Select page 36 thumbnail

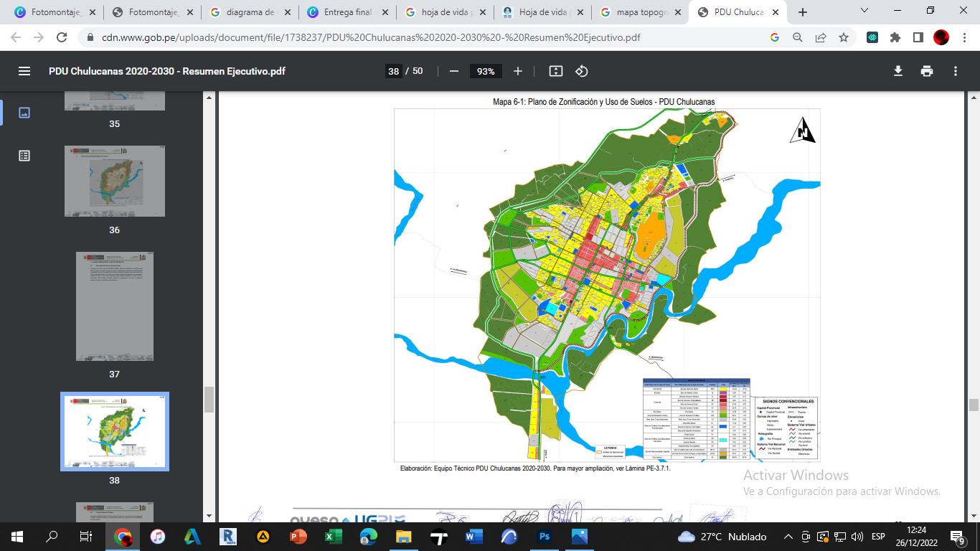point(115,181)
